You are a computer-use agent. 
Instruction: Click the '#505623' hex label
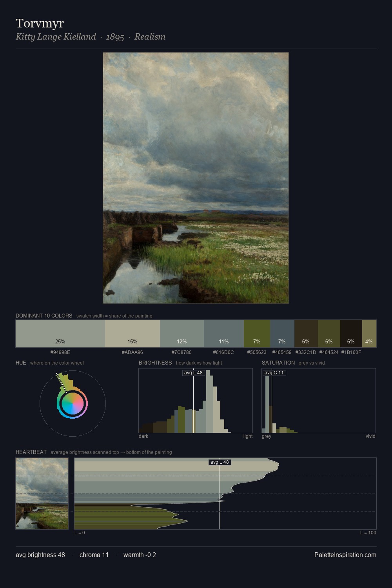pos(257,352)
